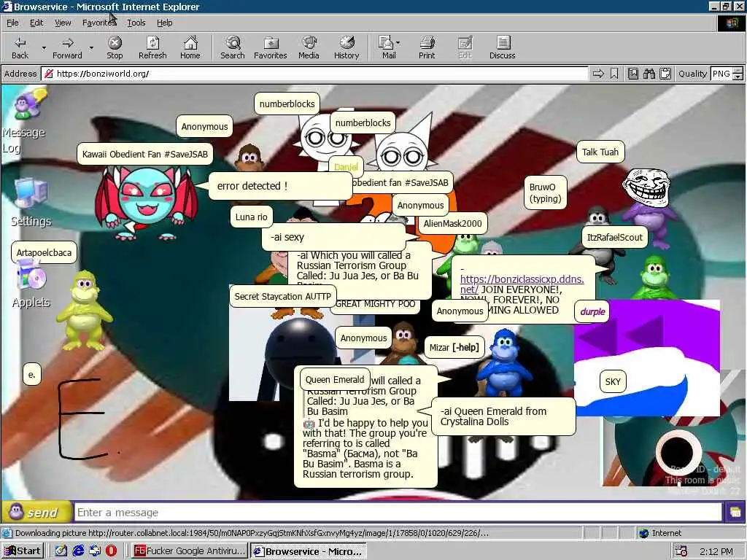Launch Internet Explorer from quick launch
This screenshot has height=560, width=747.
click(78, 551)
